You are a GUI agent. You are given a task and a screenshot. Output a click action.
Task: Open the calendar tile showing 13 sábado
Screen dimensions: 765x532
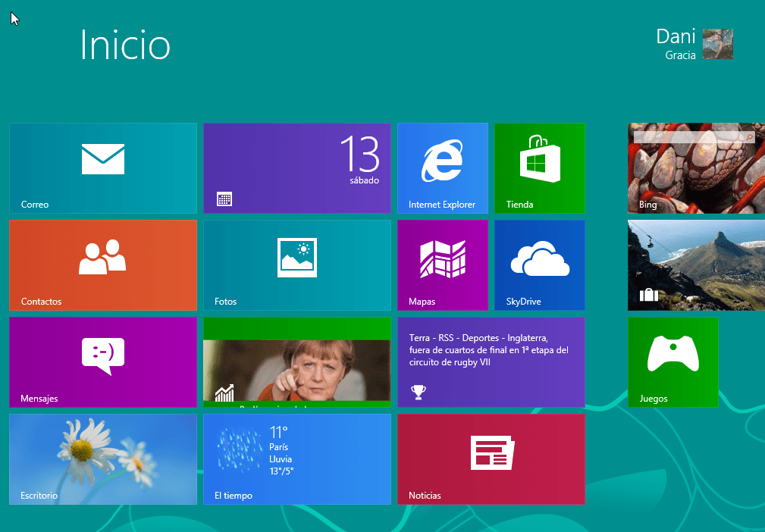coord(297,168)
